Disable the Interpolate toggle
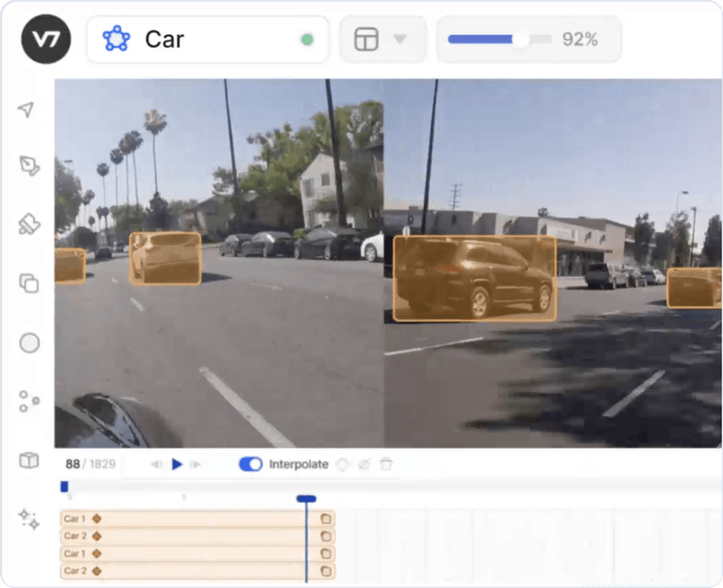The image size is (723, 588). pyautogui.click(x=251, y=464)
